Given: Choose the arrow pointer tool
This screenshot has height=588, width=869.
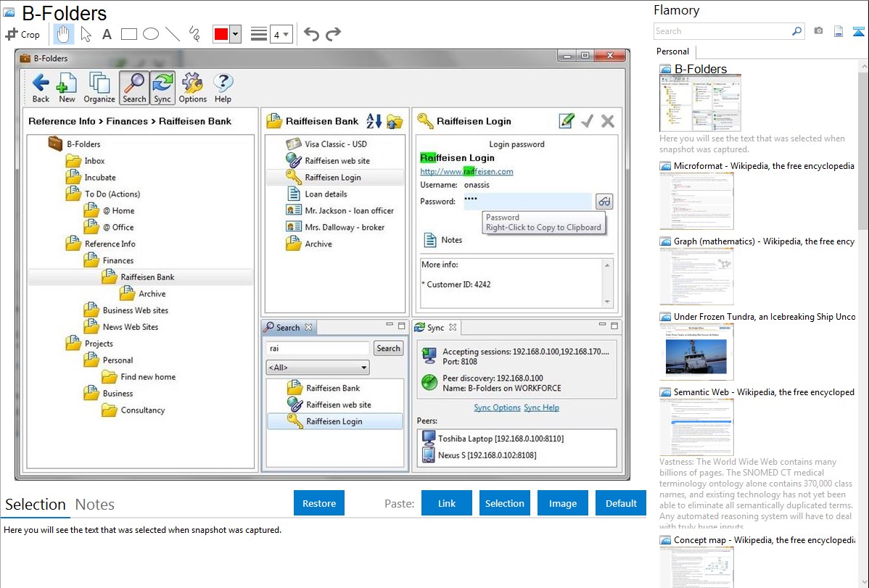Looking at the screenshot, I should (86, 34).
